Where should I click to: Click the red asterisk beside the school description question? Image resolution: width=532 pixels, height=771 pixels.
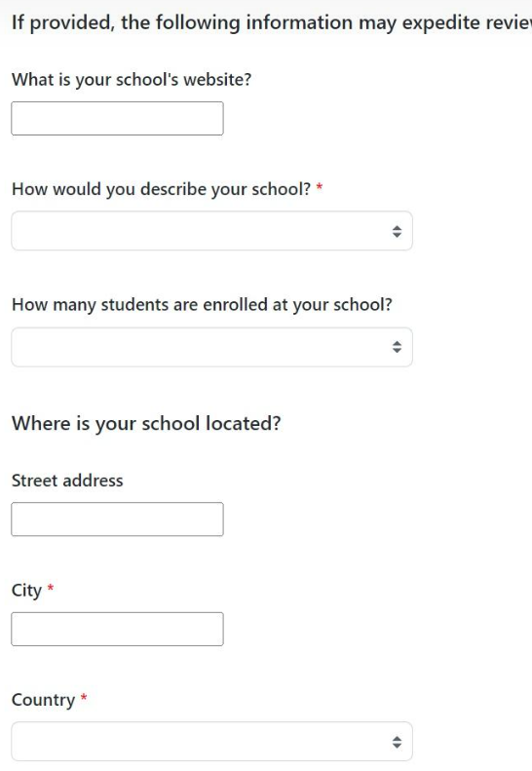(319, 187)
